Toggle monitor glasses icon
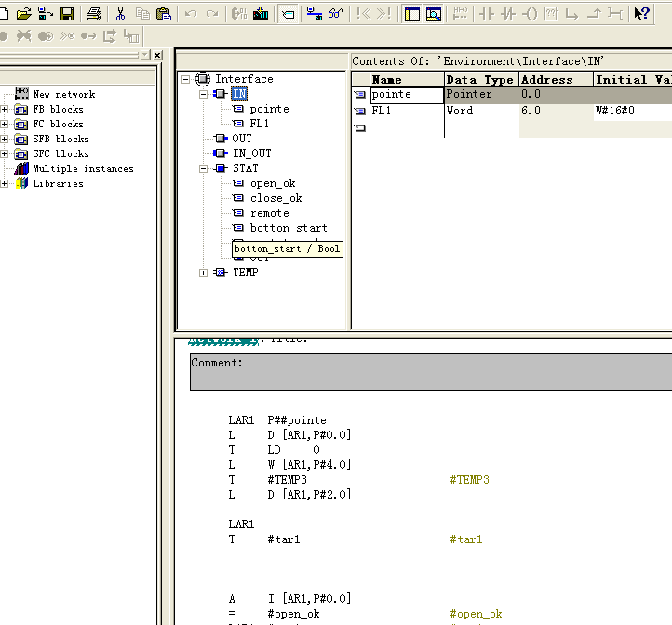The height and width of the screenshot is (625, 672). (336, 14)
